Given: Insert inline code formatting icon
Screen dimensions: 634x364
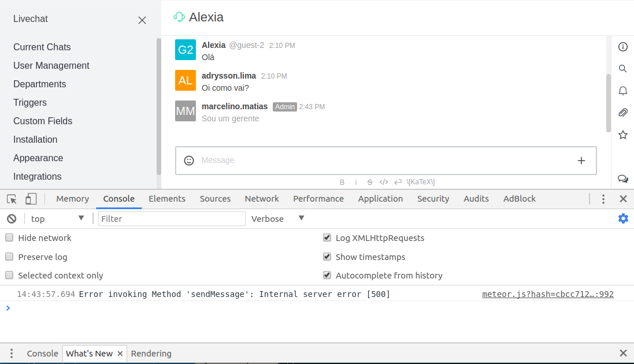Looking at the screenshot, I should point(384,182).
